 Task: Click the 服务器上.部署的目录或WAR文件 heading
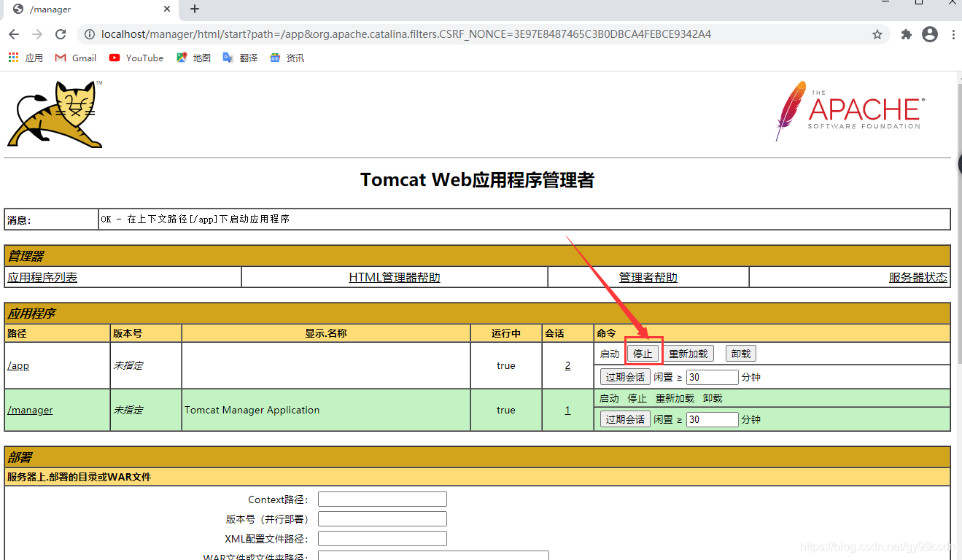[79, 477]
